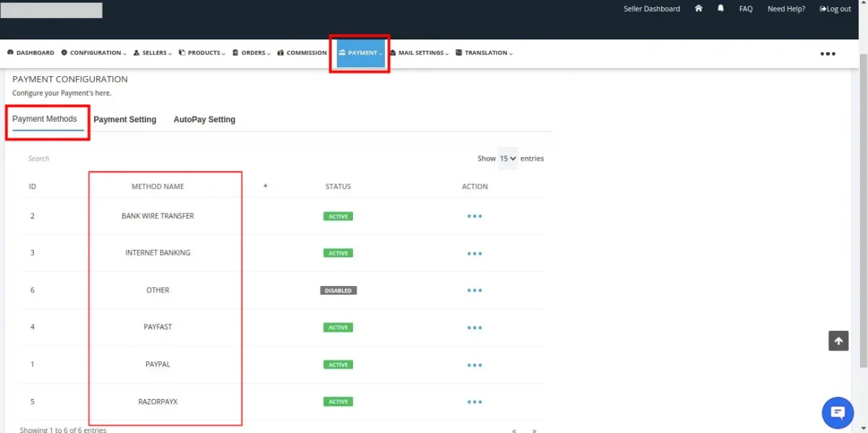Image resolution: width=868 pixels, height=433 pixels.
Task: Open actions for BANK WIRE TRANSFER method
Action: pyautogui.click(x=475, y=216)
